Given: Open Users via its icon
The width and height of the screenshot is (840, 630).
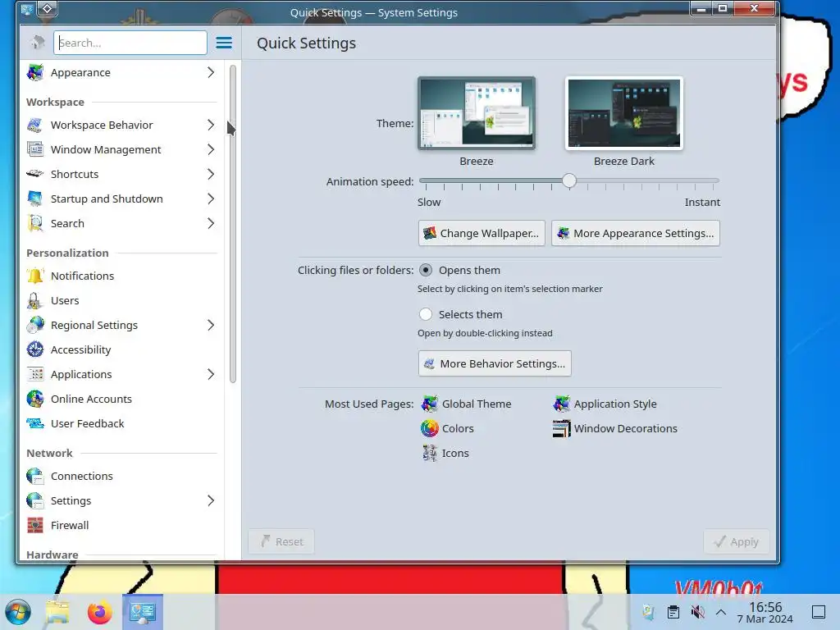Looking at the screenshot, I should click(x=35, y=300).
